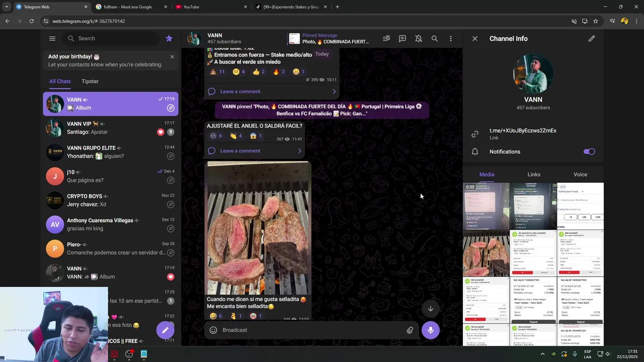
Task: Open the tab search dropdown arrow
Action: pyautogui.click(x=7, y=7)
